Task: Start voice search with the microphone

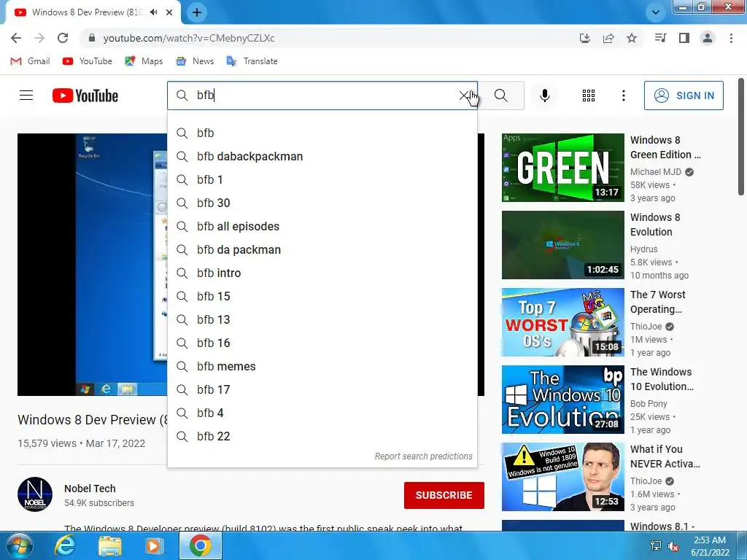Action: [x=544, y=96]
